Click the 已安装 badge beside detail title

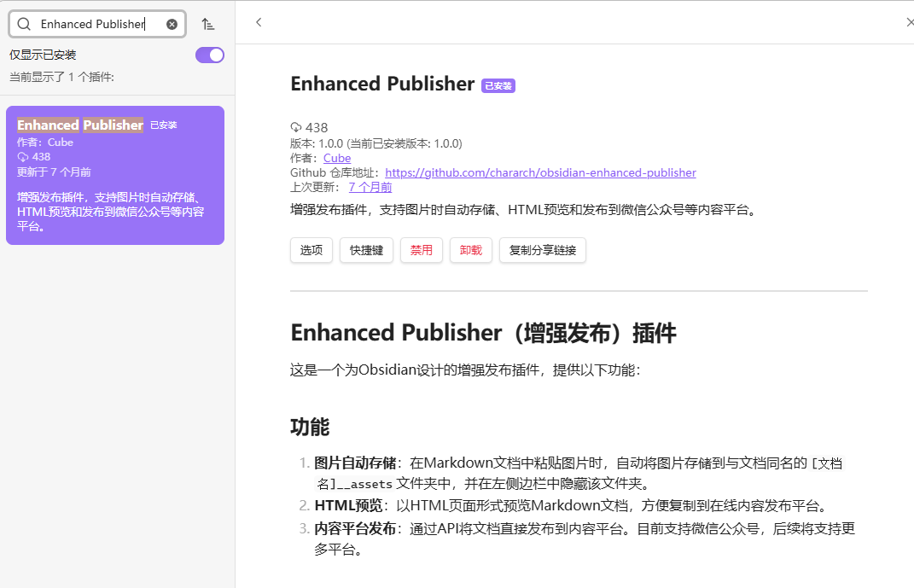pos(498,86)
